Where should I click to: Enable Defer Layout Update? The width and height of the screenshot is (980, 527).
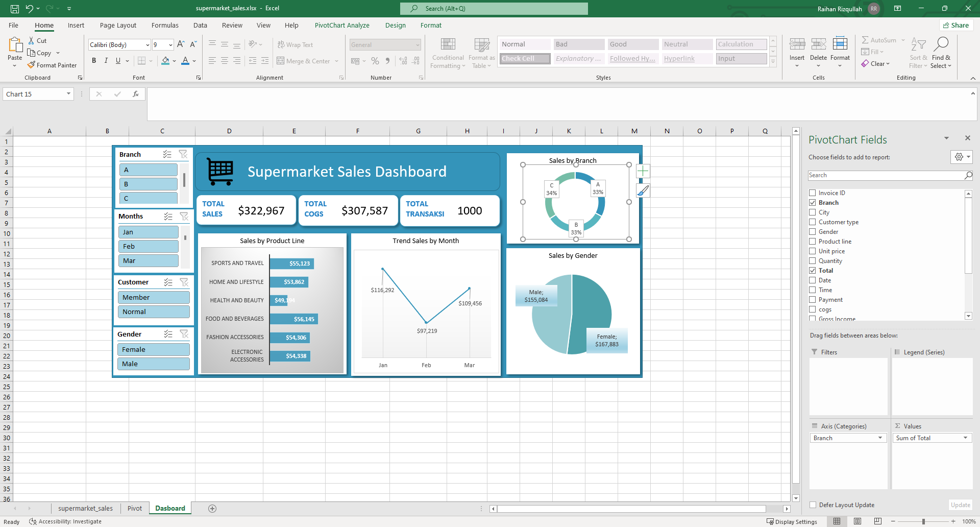(x=813, y=505)
